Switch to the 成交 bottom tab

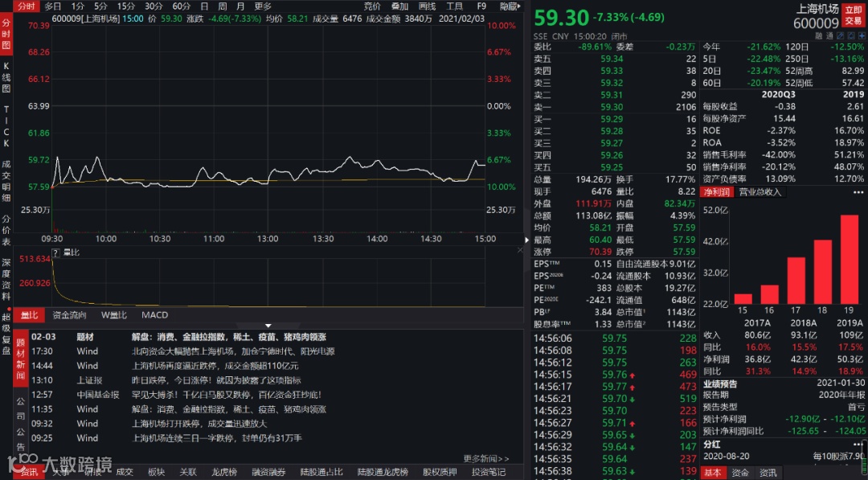[x=125, y=472]
